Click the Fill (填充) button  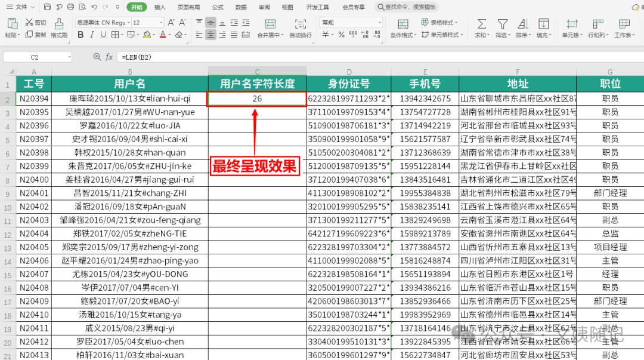pos(544,28)
